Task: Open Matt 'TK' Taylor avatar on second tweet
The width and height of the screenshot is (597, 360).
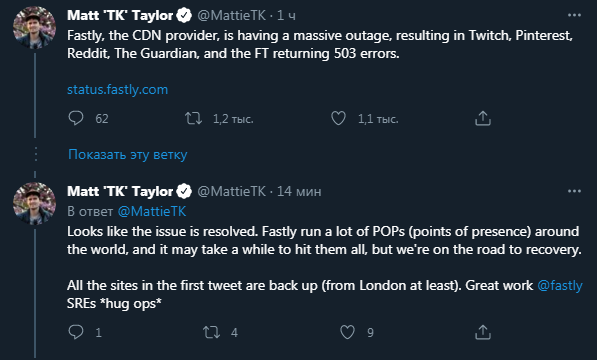Action: [35, 203]
